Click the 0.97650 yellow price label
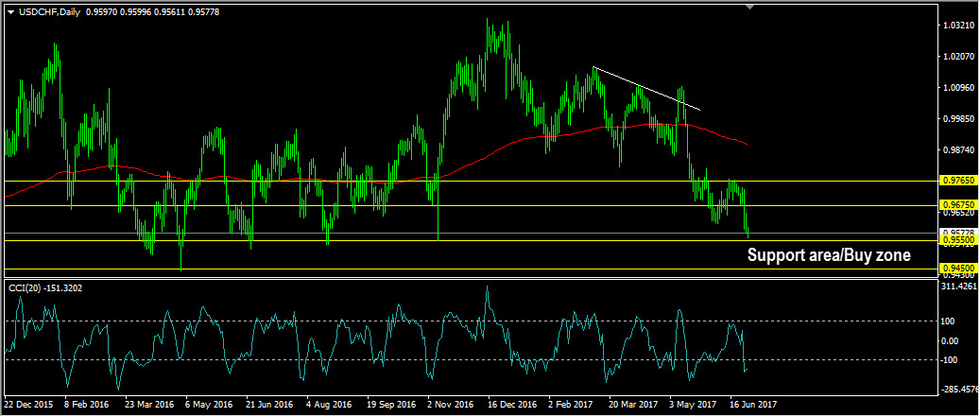This screenshot has width=980, height=417. pos(957,181)
